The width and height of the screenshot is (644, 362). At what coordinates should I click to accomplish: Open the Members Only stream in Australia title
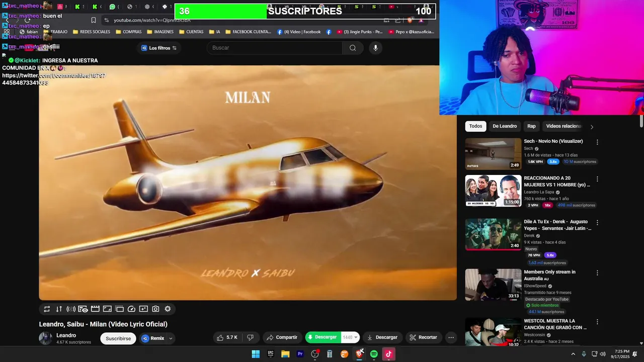pyautogui.click(x=549, y=275)
